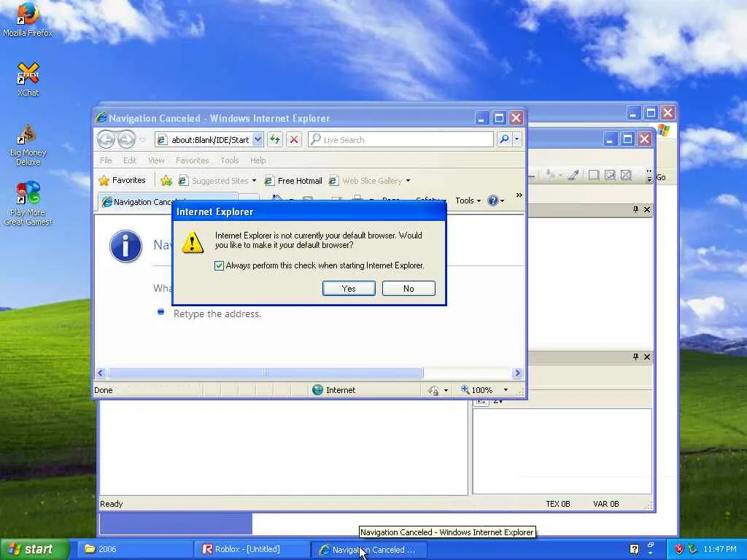The width and height of the screenshot is (747, 560).
Task: Click the taskbar clock showing 11:47 PM
Action: pos(720,549)
